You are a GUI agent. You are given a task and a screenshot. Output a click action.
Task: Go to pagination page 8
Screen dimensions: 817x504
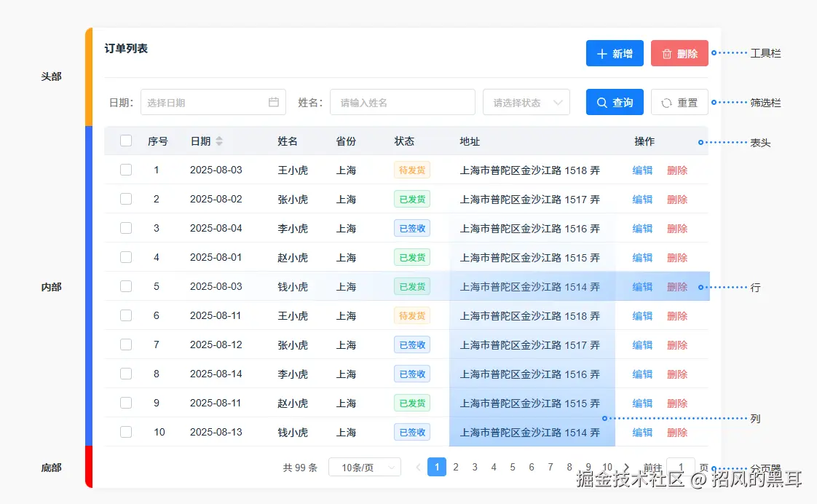coord(569,467)
